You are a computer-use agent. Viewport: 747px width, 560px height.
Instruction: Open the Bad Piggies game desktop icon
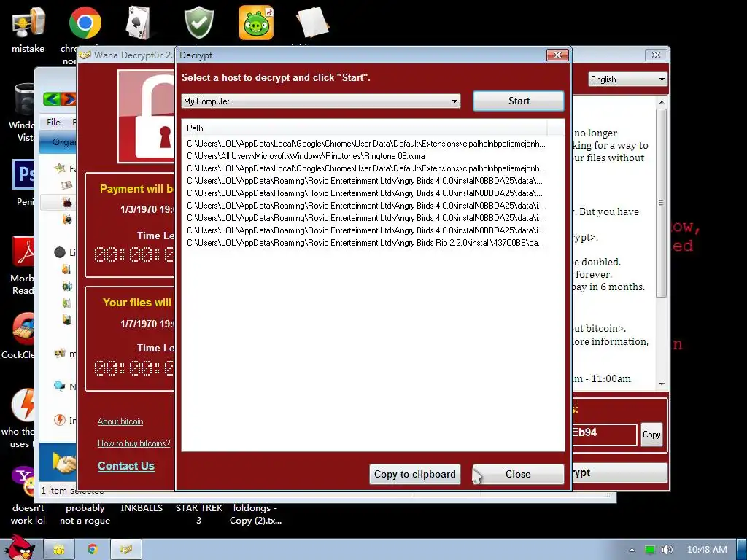pyautogui.click(x=256, y=23)
